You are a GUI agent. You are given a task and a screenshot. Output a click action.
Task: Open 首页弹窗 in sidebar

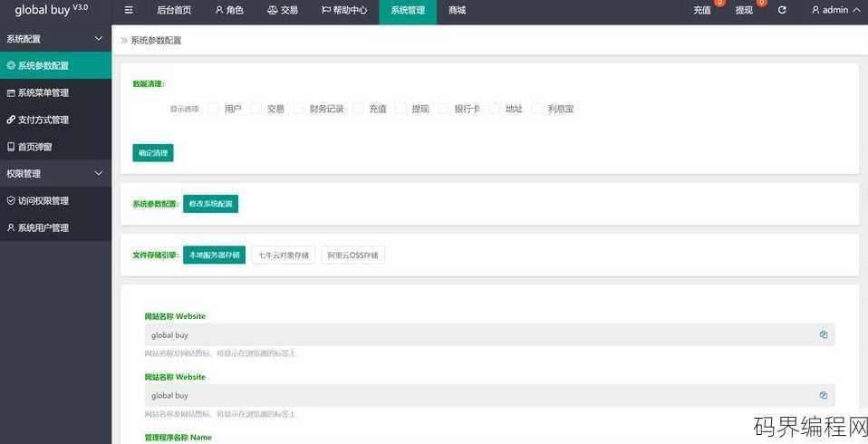tap(55, 147)
